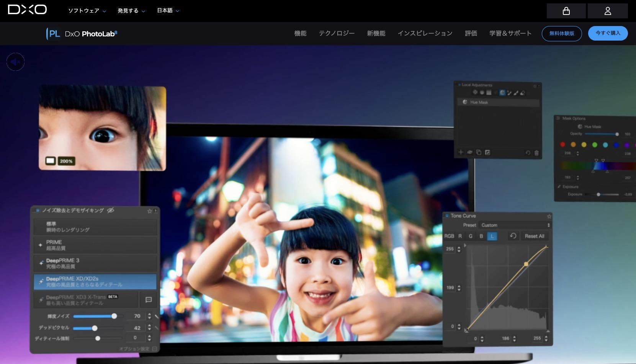Select the 標準 rendering option

pyautogui.click(x=95, y=227)
